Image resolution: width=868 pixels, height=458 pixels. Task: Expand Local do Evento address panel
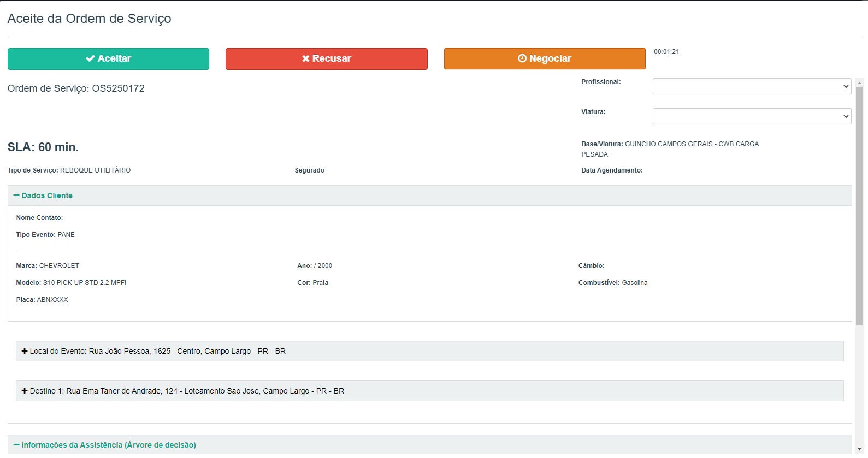point(430,351)
